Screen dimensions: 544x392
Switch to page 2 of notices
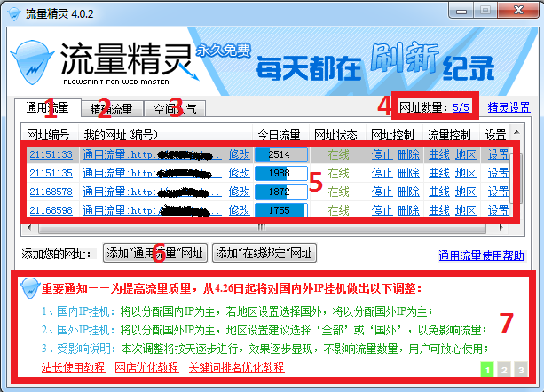point(505,369)
